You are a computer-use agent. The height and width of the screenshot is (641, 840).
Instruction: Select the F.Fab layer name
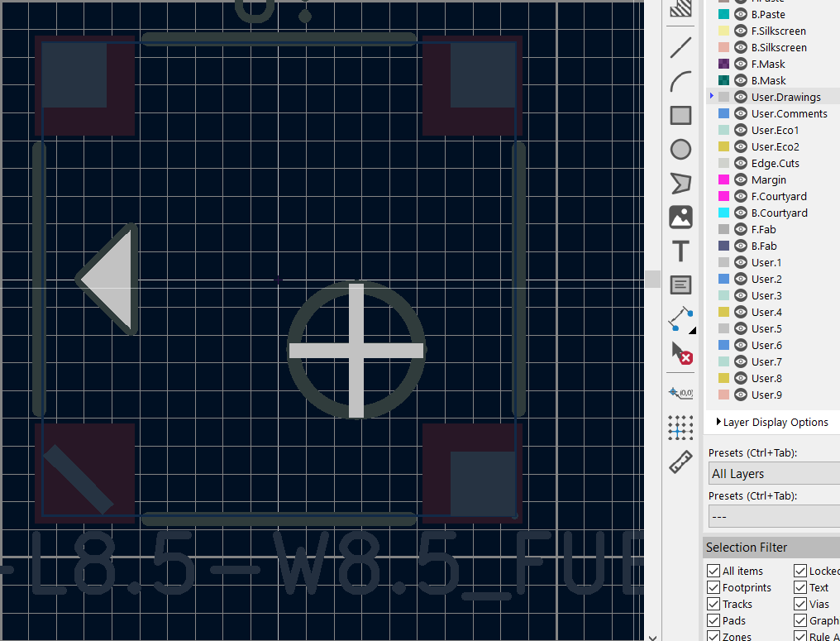[x=763, y=229]
